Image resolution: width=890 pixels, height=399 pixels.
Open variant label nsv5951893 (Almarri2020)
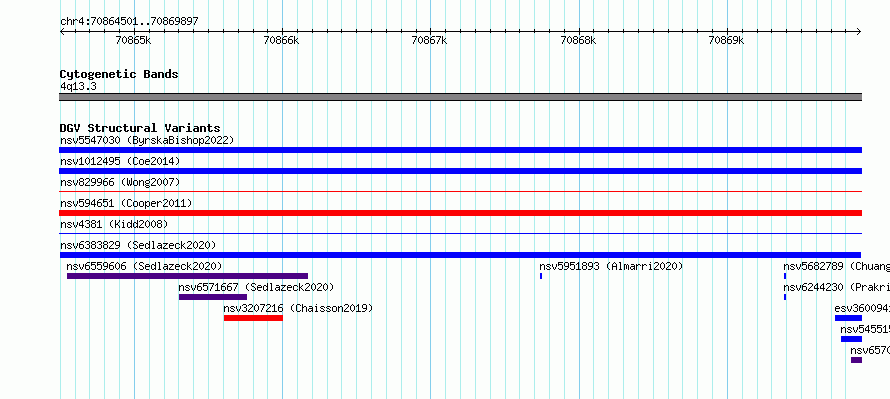pos(611,266)
